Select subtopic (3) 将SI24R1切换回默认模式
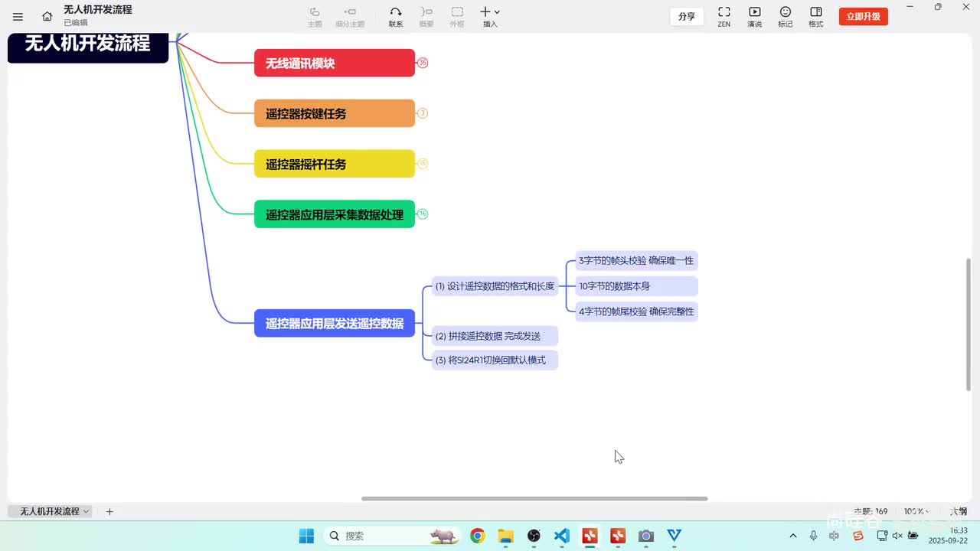The height and width of the screenshot is (551, 980). click(x=495, y=360)
